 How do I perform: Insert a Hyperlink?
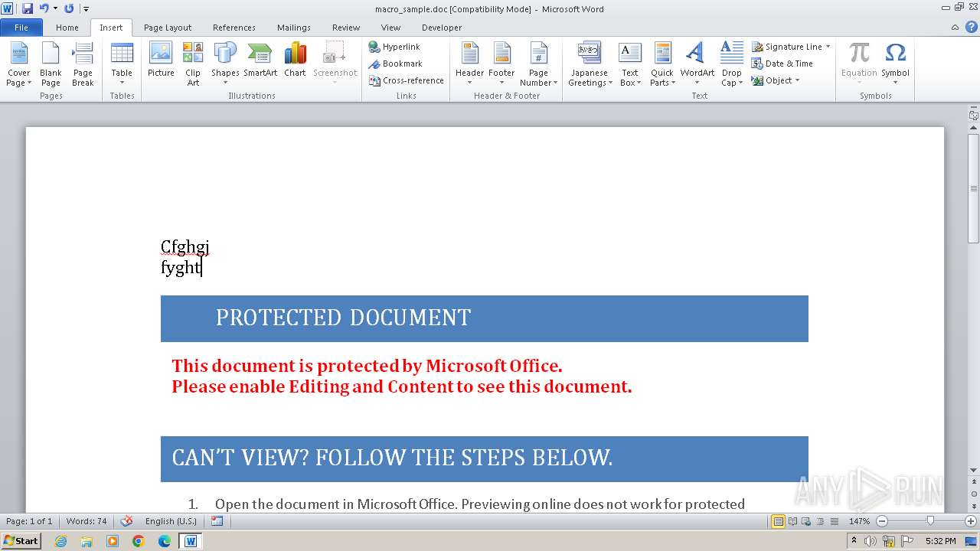click(394, 47)
